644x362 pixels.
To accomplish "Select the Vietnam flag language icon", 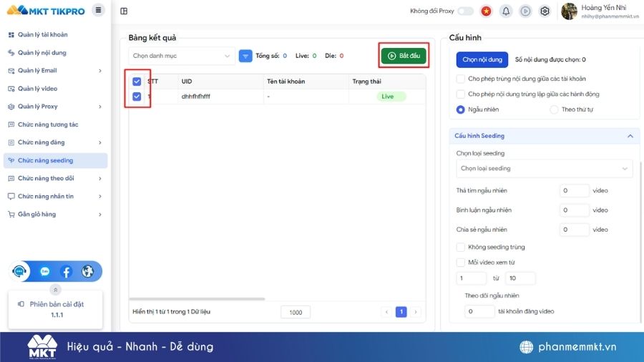I will pyautogui.click(x=487, y=11).
